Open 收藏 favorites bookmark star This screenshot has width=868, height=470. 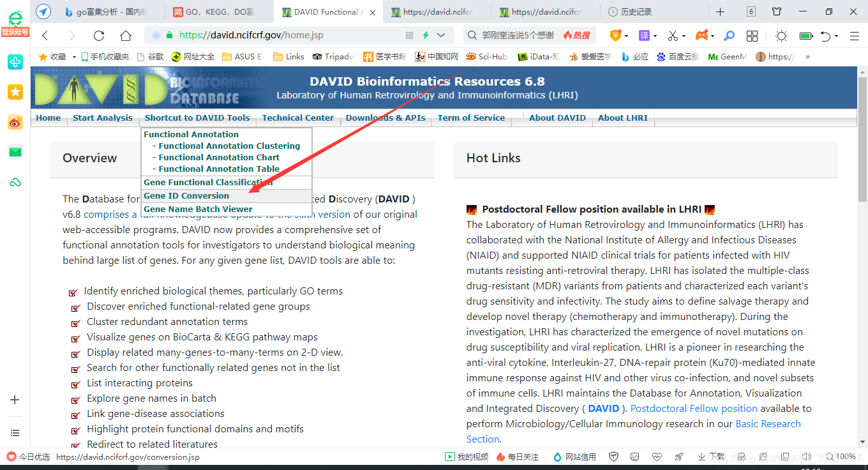pyautogui.click(x=52, y=57)
